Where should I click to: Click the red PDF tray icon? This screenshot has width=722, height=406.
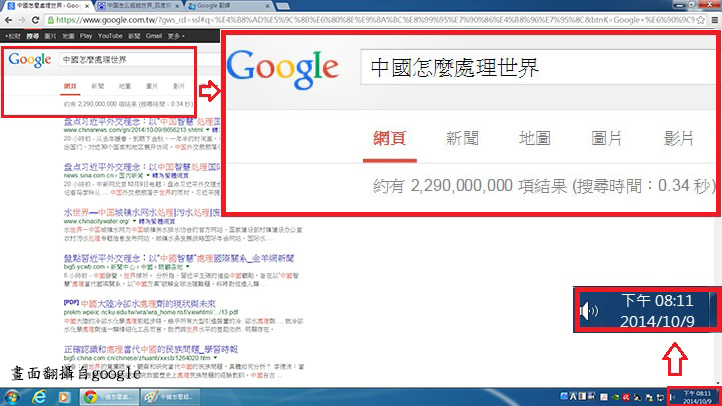click(x=604, y=397)
